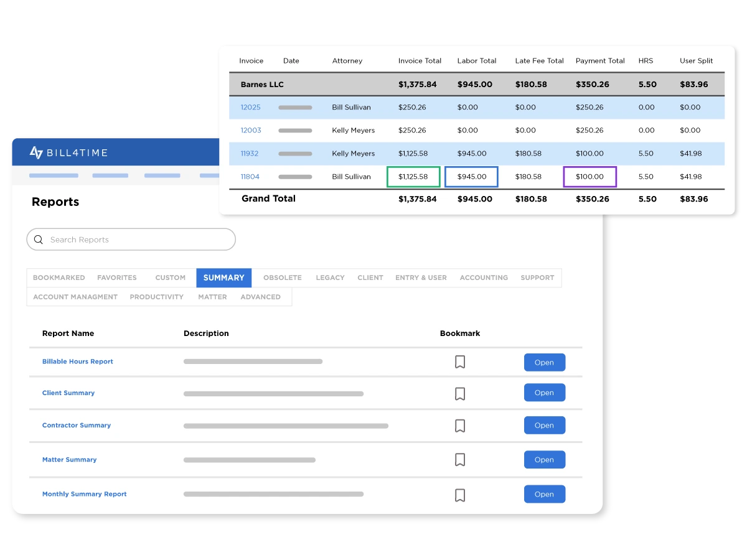
Task: Open the Accounting reports tab
Action: click(x=484, y=278)
